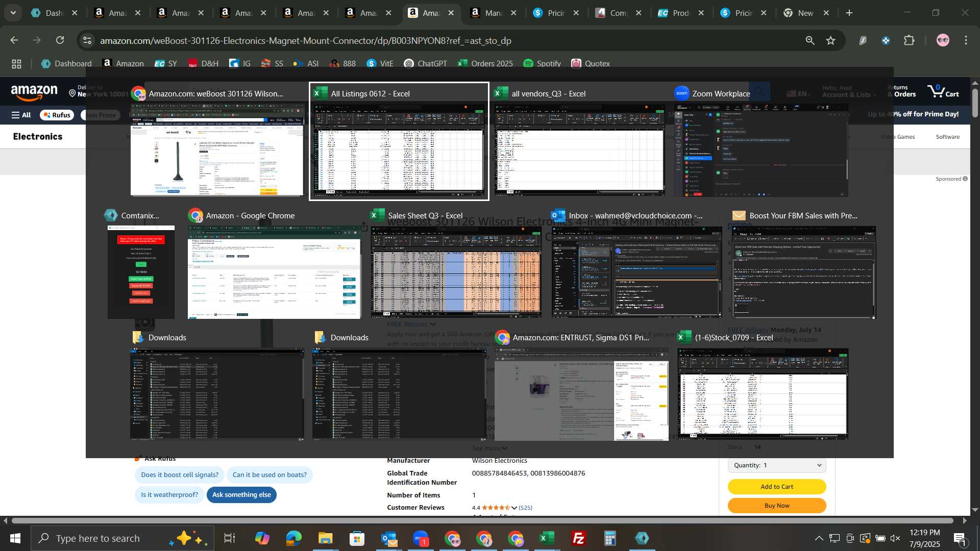Screen dimensions: 980x551
Task: Open FileZilla from the taskbar
Action: 579,538
